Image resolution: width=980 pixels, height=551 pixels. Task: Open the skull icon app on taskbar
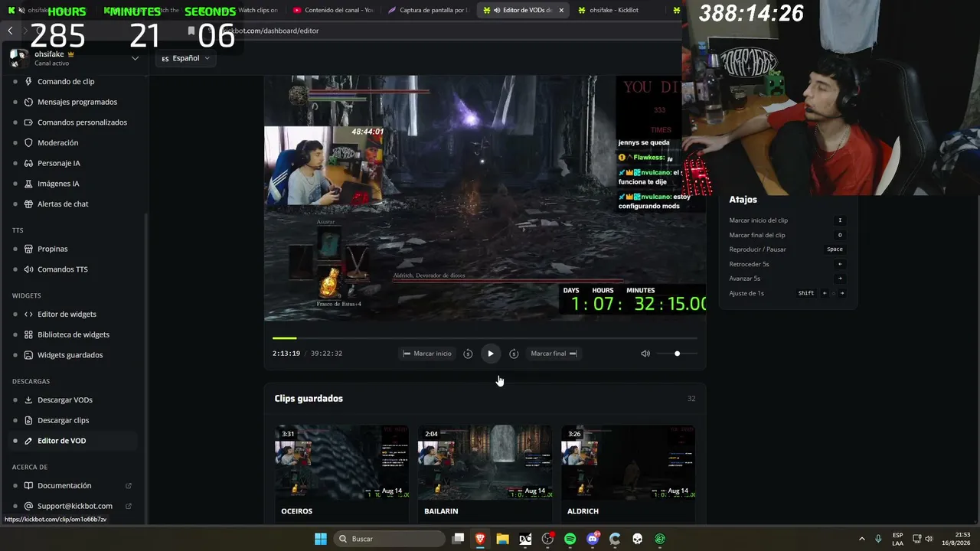[x=637, y=539]
